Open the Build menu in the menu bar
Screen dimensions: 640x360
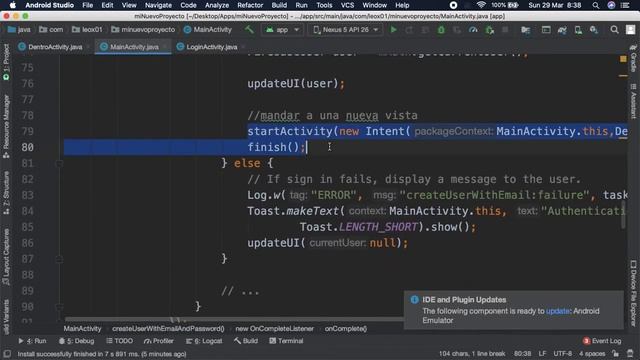pos(279,5)
